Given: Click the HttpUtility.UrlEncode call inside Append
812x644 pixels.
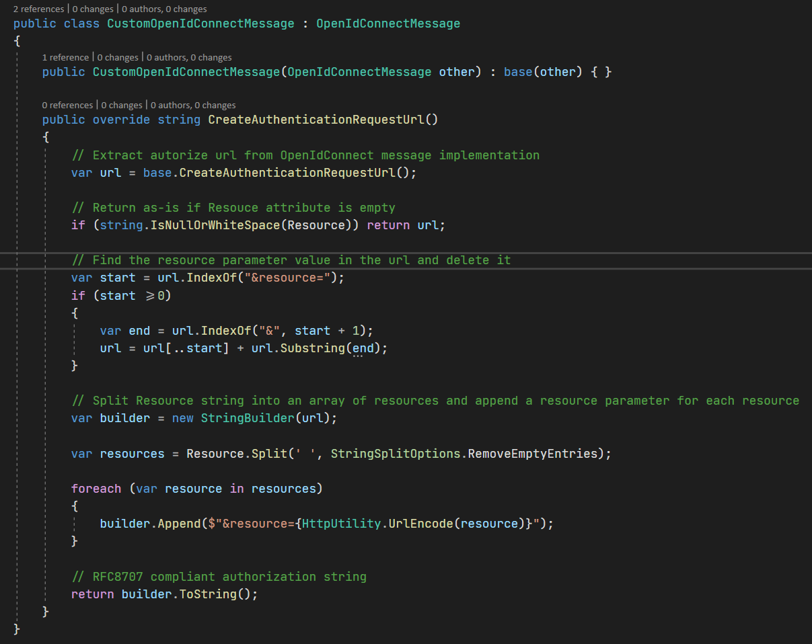Looking at the screenshot, I should (379, 523).
